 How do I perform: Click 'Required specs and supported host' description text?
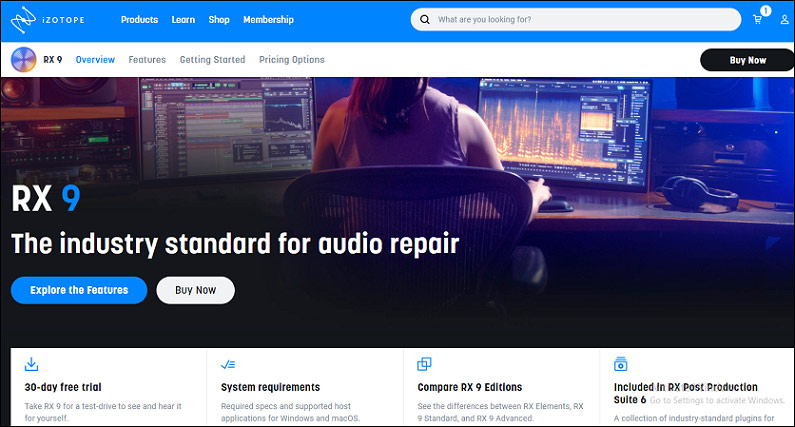tap(291, 412)
